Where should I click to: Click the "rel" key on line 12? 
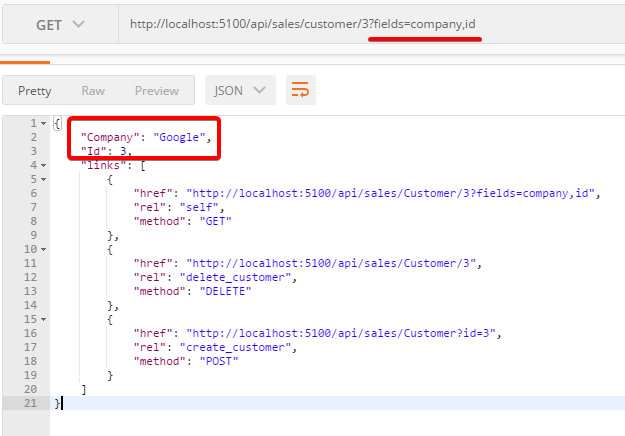[x=149, y=277]
